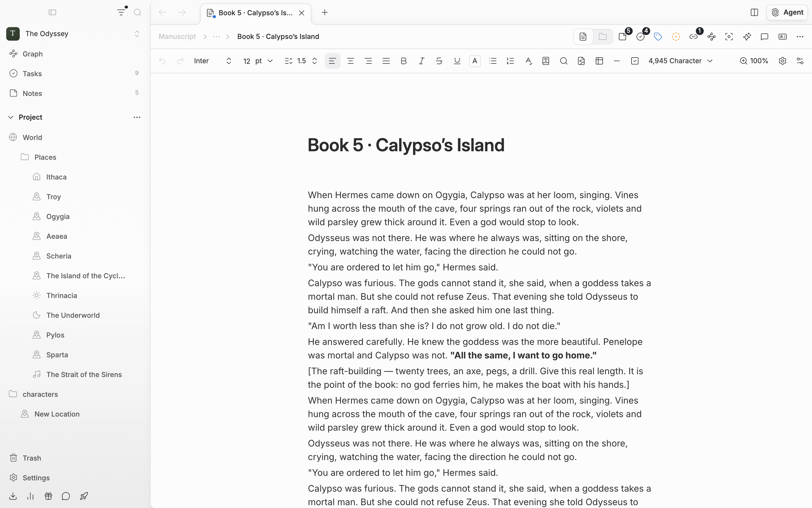Insert a bulleted list
This screenshot has width=812, height=508.
coord(493,61)
